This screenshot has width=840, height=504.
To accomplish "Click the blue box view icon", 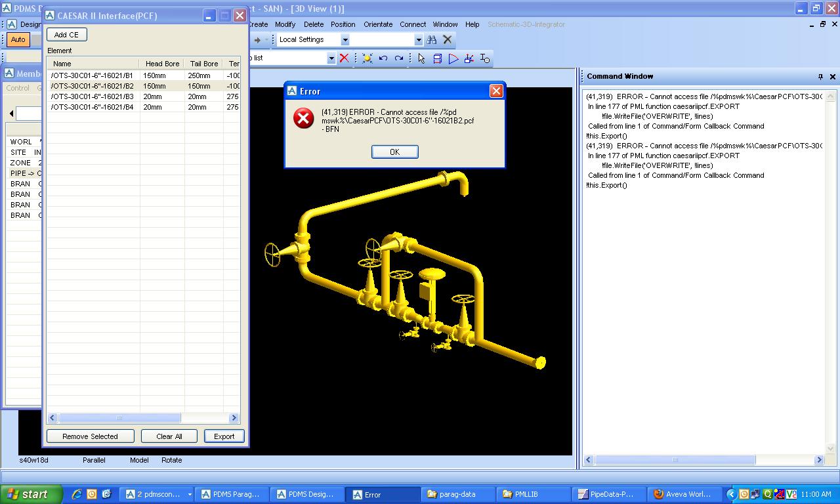I will pyautogui.click(x=437, y=58).
